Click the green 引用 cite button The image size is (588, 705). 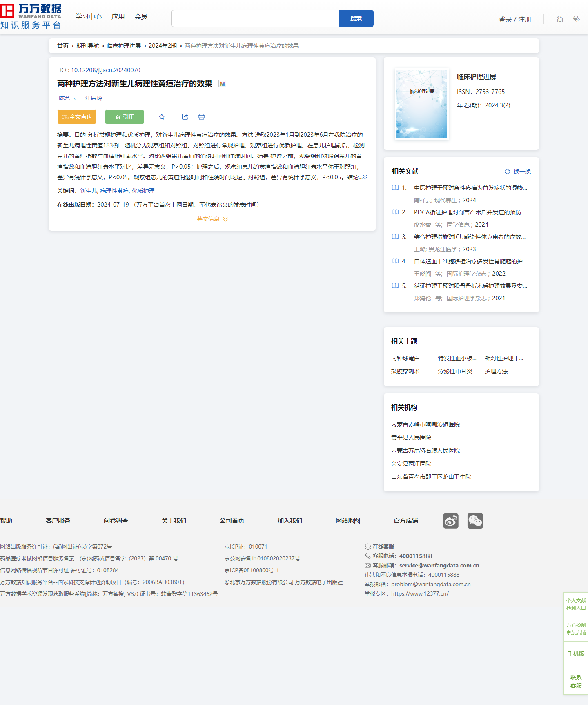[125, 117]
